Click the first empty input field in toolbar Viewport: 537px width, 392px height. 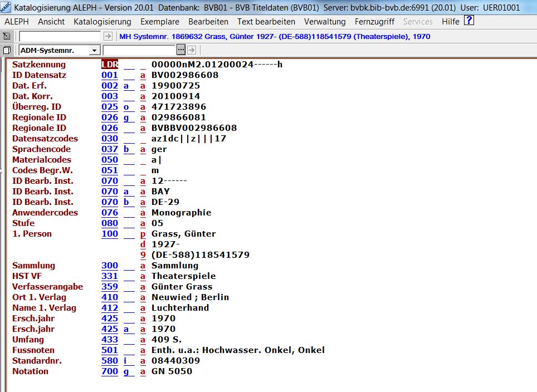tap(60, 36)
